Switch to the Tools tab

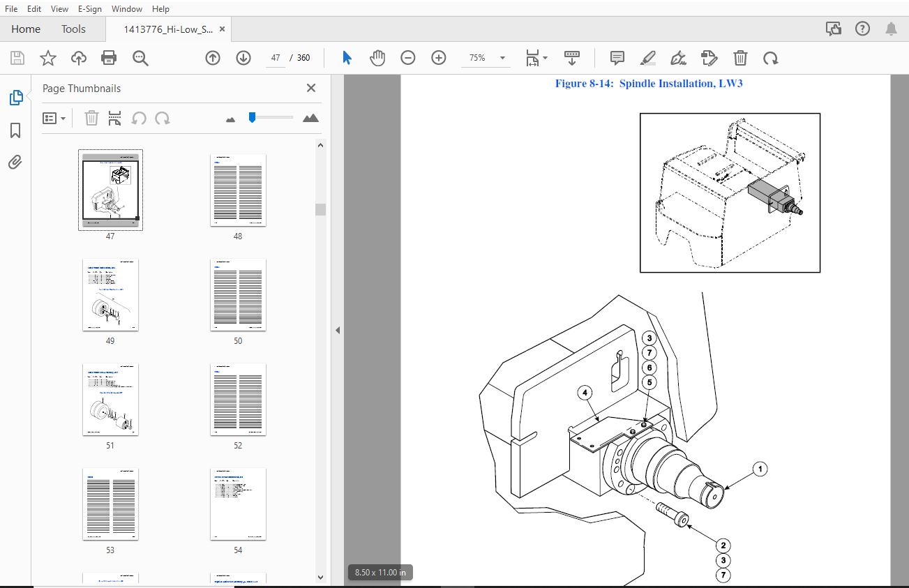(x=73, y=29)
